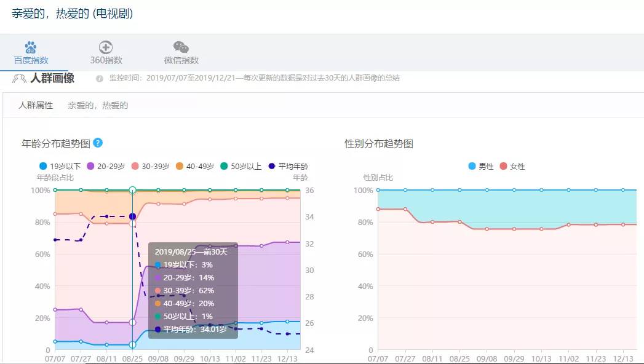Click the Baidu paw icon

tap(31, 47)
